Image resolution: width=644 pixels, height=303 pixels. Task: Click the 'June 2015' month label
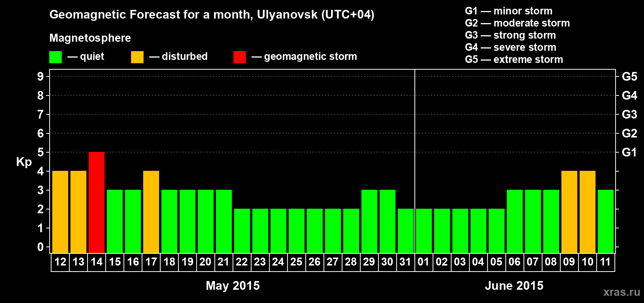pyautogui.click(x=514, y=286)
